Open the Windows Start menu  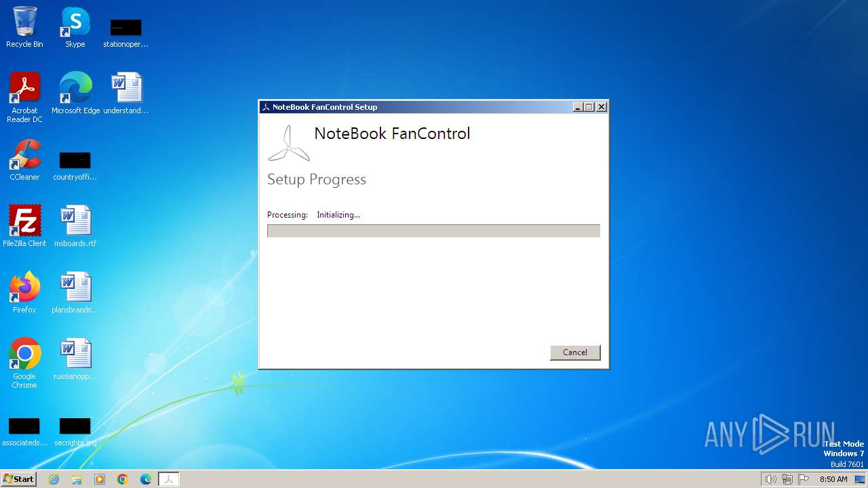click(x=19, y=479)
